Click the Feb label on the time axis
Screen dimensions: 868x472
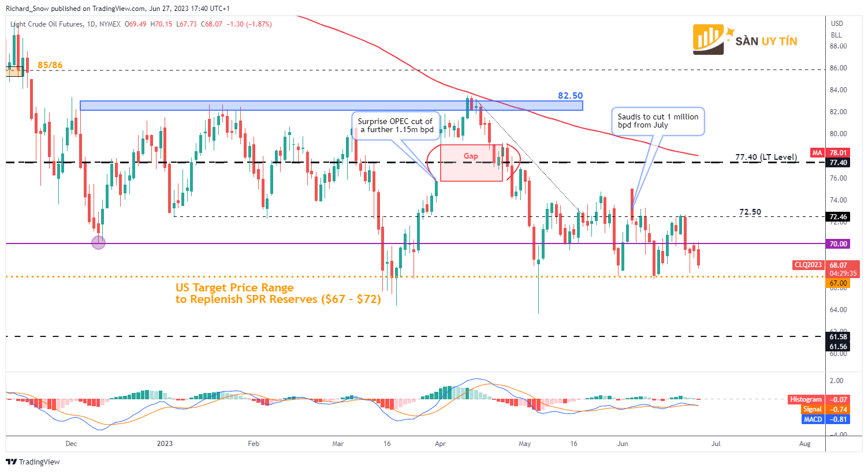253,444
